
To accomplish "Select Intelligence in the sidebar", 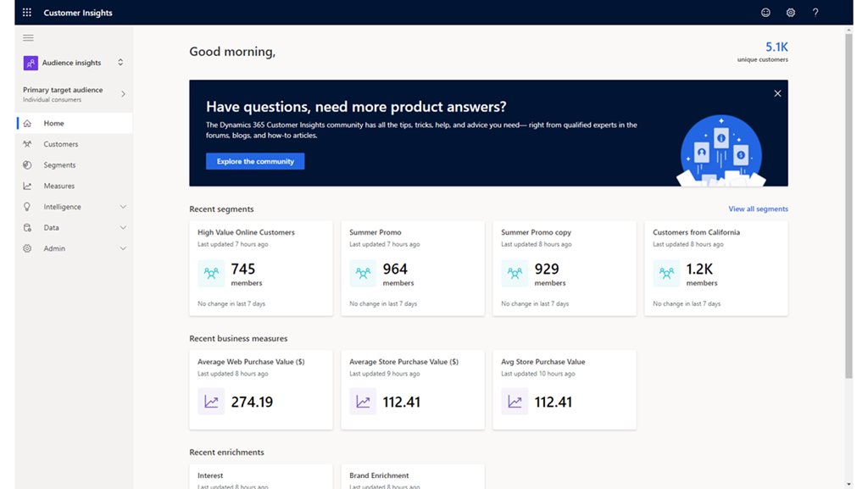I will (x=62, y=207).
